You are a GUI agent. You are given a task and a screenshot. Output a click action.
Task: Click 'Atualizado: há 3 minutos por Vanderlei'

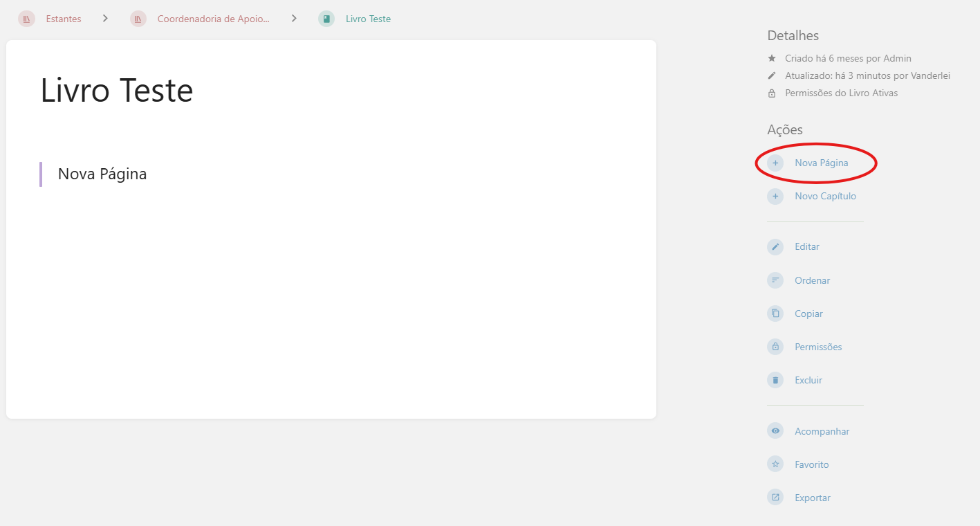point(867,75)
